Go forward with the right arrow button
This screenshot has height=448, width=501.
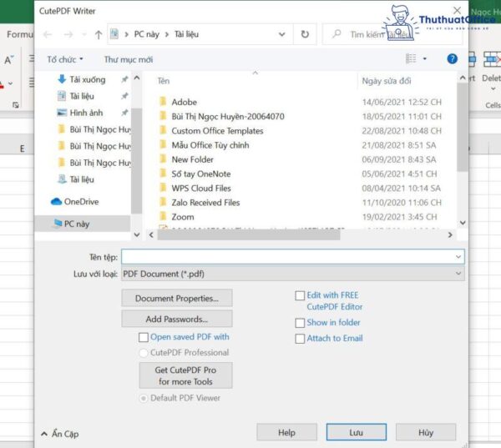point(68,34)
